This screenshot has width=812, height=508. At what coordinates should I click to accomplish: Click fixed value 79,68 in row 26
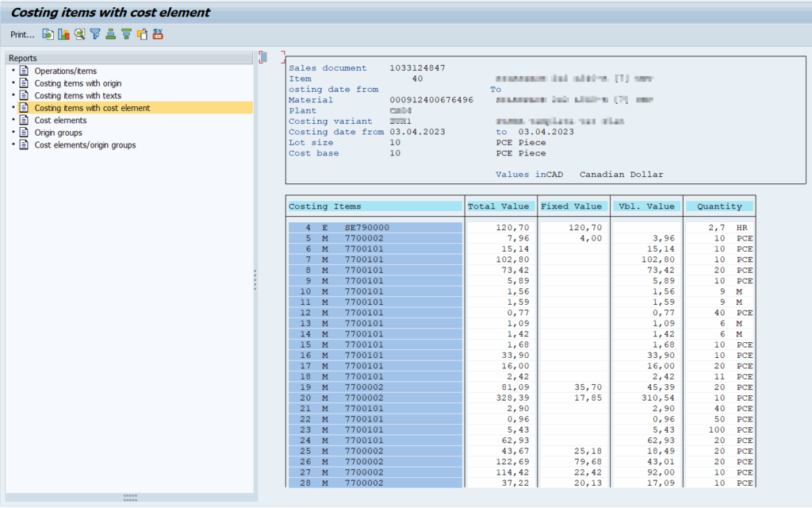pyautogui.click(x=588, y=462)
